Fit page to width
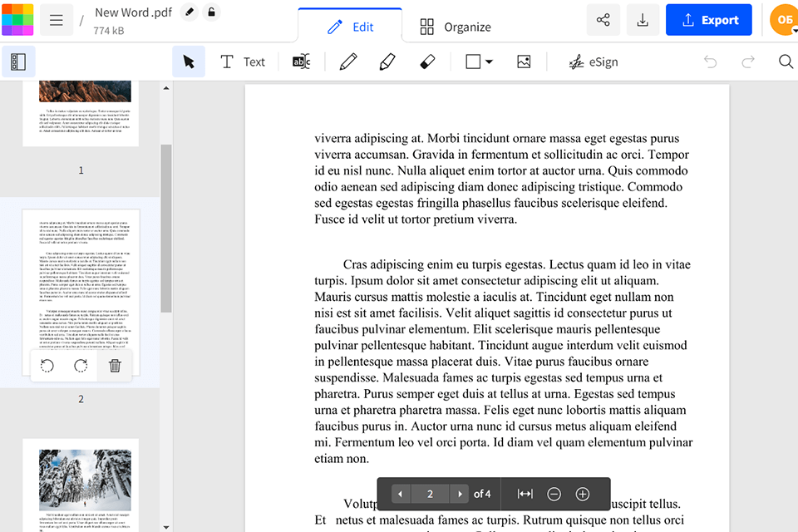Image resolution: width=798 pixels, height=532 pixels. coord(525,494)
